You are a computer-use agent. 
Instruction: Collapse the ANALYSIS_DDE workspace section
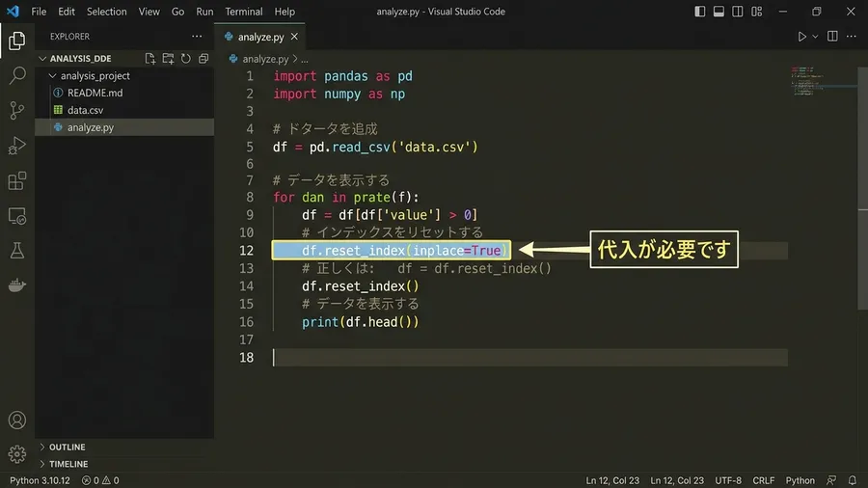42,59
